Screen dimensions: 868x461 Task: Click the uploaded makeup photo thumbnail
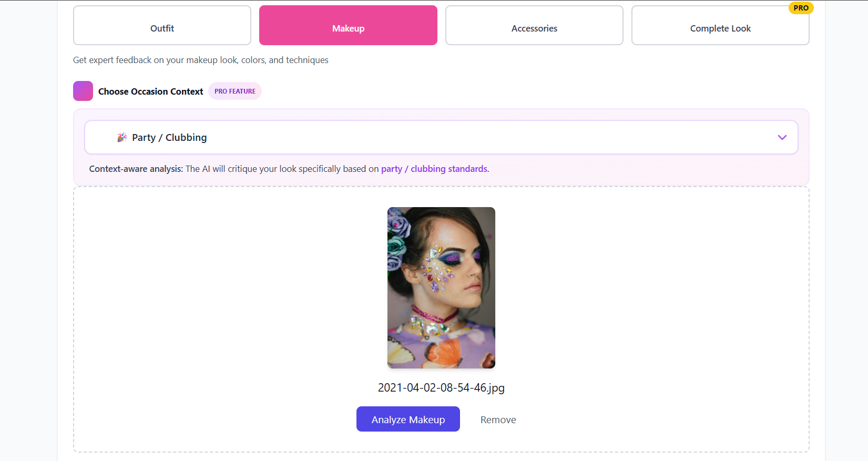tap(441, 288)
